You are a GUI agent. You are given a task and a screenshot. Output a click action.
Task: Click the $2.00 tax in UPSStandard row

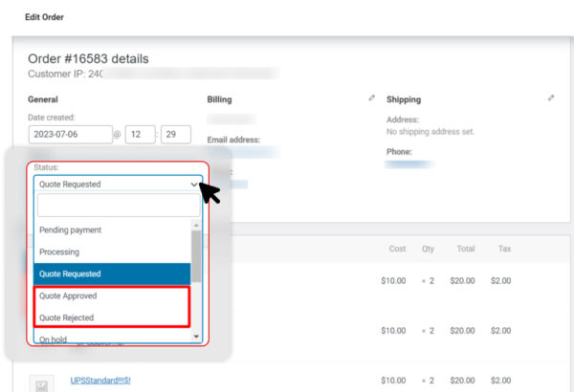500,381
